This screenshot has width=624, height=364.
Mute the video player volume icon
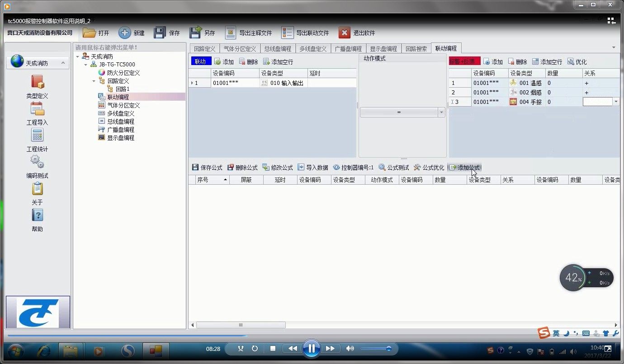click(x=350, y=349)
